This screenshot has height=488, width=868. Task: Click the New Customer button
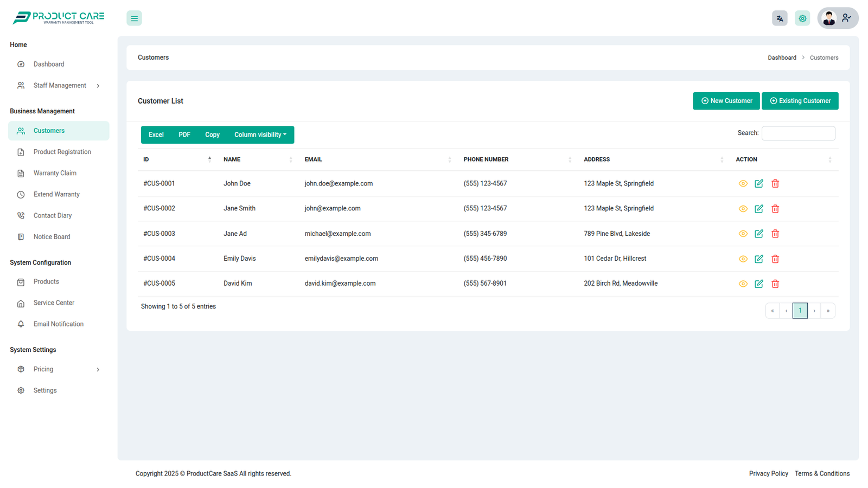coord(726,101)
